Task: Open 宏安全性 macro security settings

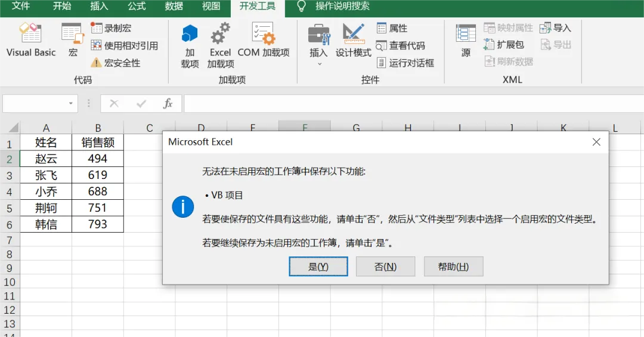Action: click(116, 63)
